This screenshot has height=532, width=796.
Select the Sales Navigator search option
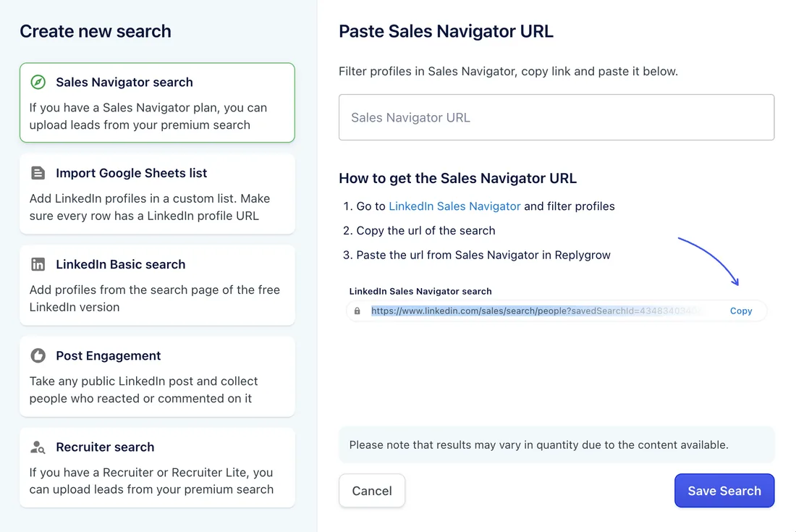click(x=157, y=103)
